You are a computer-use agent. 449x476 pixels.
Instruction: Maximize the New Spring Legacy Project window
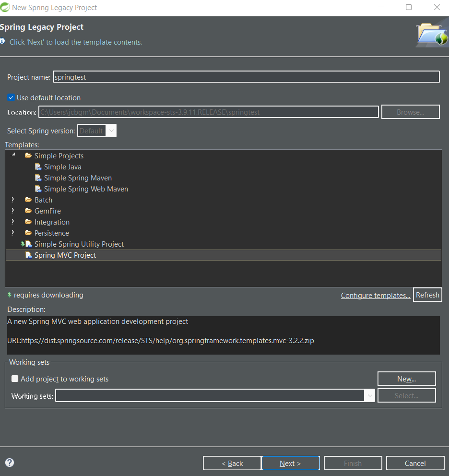tap(409, 7)
